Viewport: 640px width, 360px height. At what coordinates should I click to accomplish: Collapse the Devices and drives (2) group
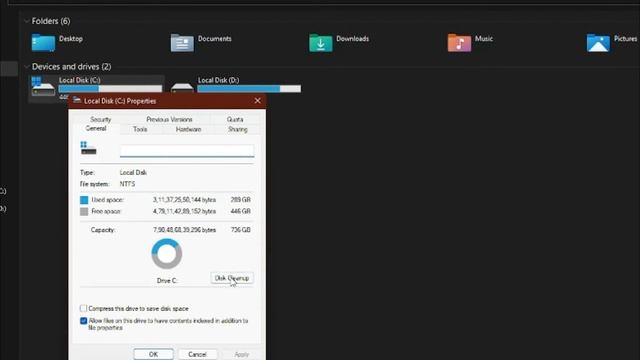tap(27, 67)
